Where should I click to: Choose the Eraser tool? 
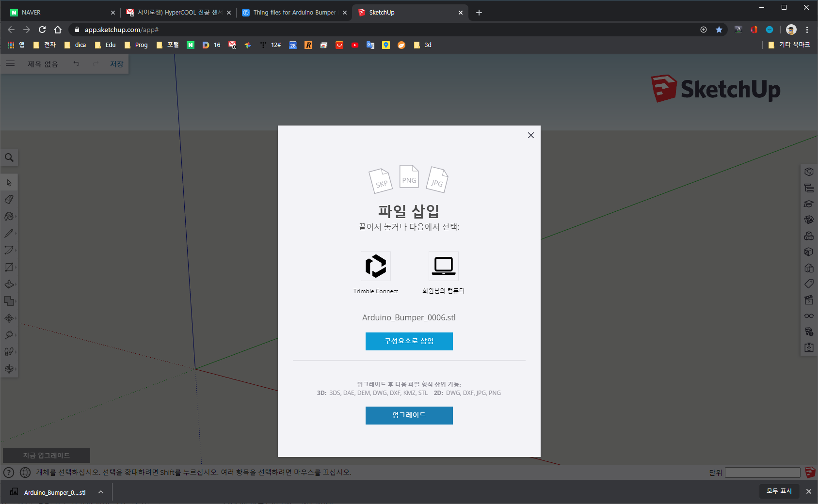(9, 200)
